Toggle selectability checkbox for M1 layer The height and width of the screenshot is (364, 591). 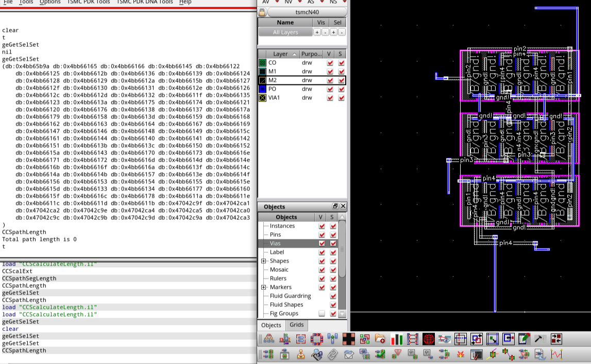tap(341, 72)
